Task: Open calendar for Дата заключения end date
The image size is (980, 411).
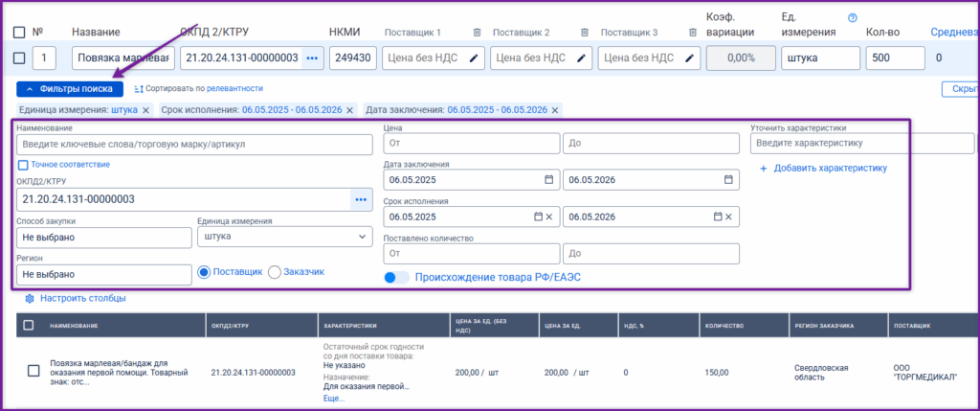Action: coord(728,179)
